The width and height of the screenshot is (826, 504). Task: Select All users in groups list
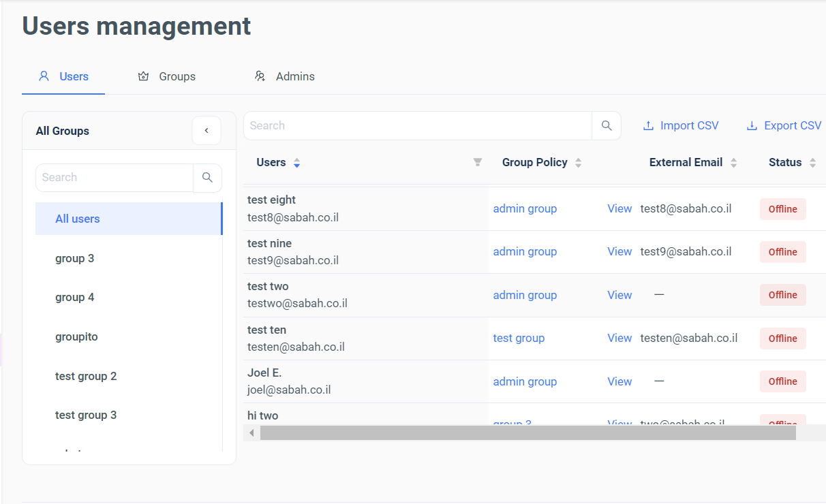pyautogui.click(x=129, y=219)
